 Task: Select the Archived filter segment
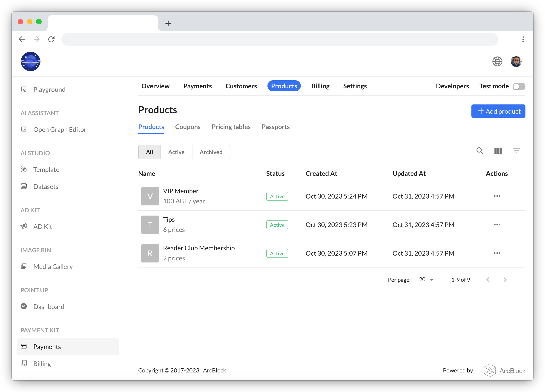point(211,152)
